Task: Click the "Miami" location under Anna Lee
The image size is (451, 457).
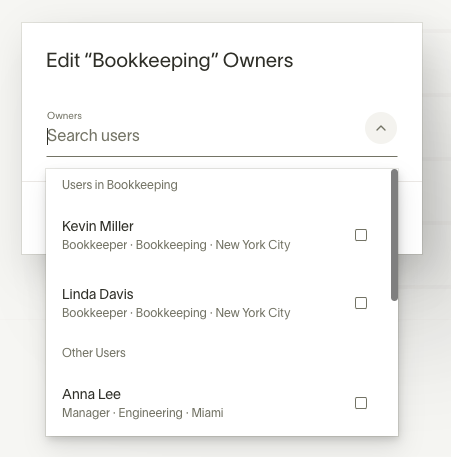Action: [207, 413]
